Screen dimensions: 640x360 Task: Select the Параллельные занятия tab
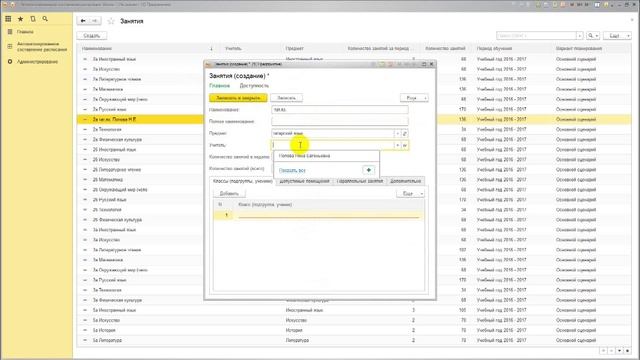tap(360, 181)
